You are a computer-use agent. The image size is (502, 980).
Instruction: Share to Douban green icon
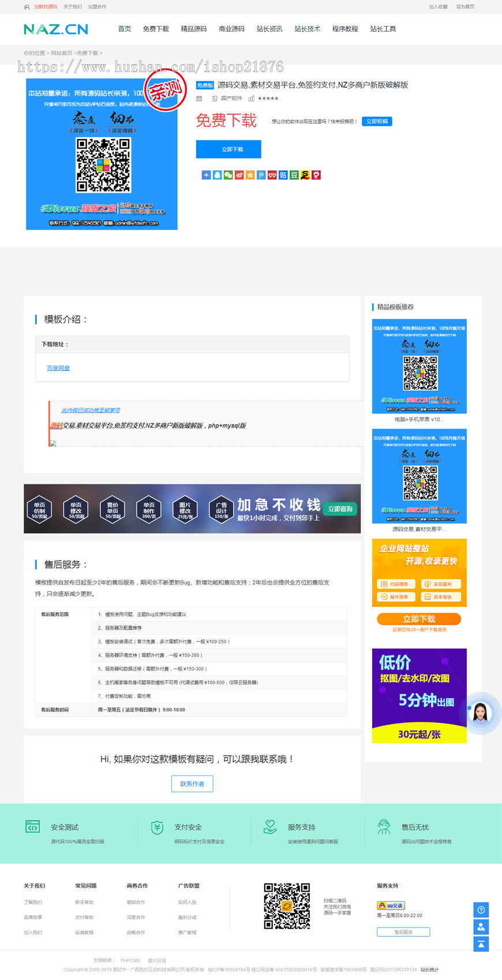point(294,175)
